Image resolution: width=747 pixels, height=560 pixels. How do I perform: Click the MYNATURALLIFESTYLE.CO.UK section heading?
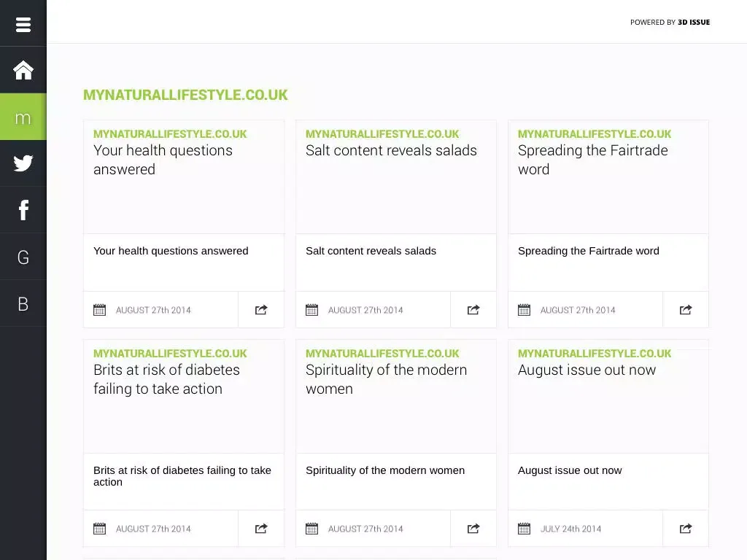[x=185, y=95]
